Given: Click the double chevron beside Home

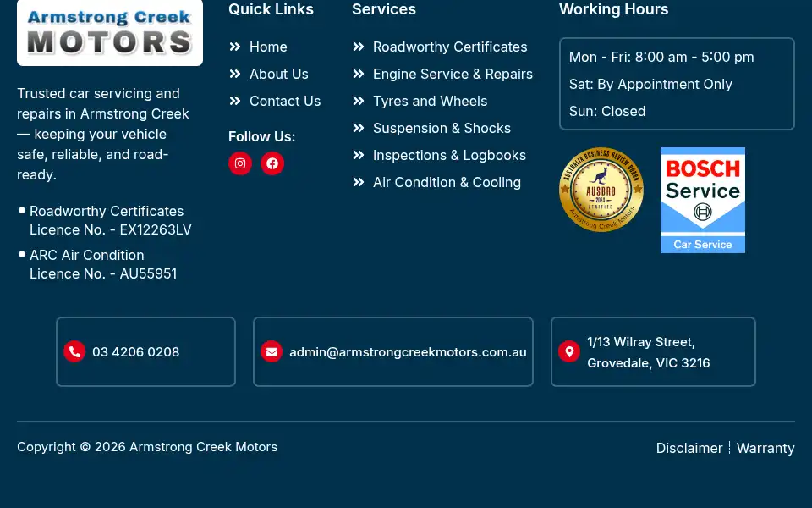Looking at the screenshot, I should pyautogui.click(x=235, y=47).
